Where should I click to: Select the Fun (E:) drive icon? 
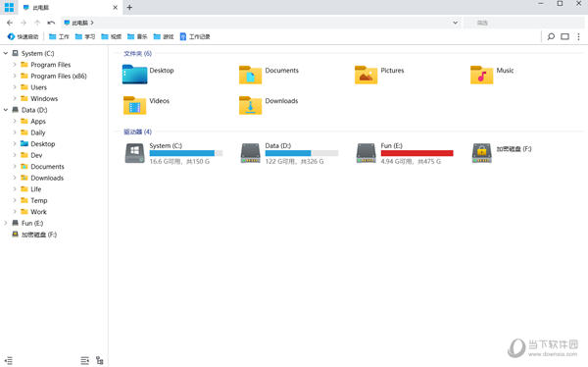pos(366,153)
